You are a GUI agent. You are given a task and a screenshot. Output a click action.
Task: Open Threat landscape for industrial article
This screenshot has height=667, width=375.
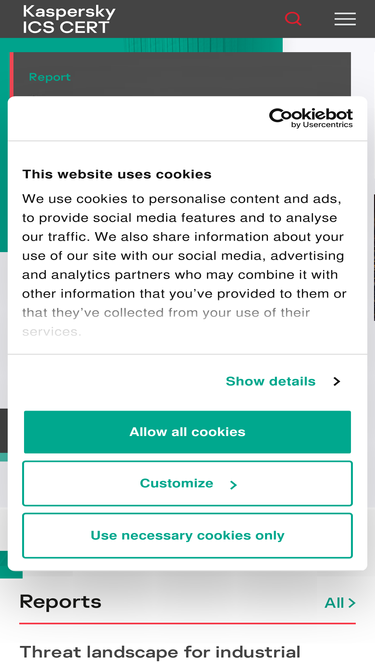pos(160,652)
